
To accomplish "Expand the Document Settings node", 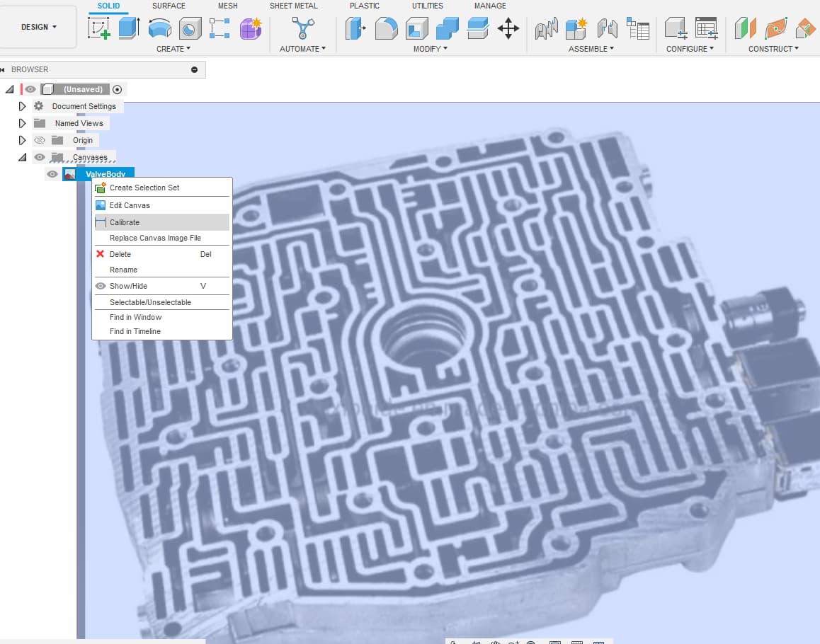I will pos(22,106).
